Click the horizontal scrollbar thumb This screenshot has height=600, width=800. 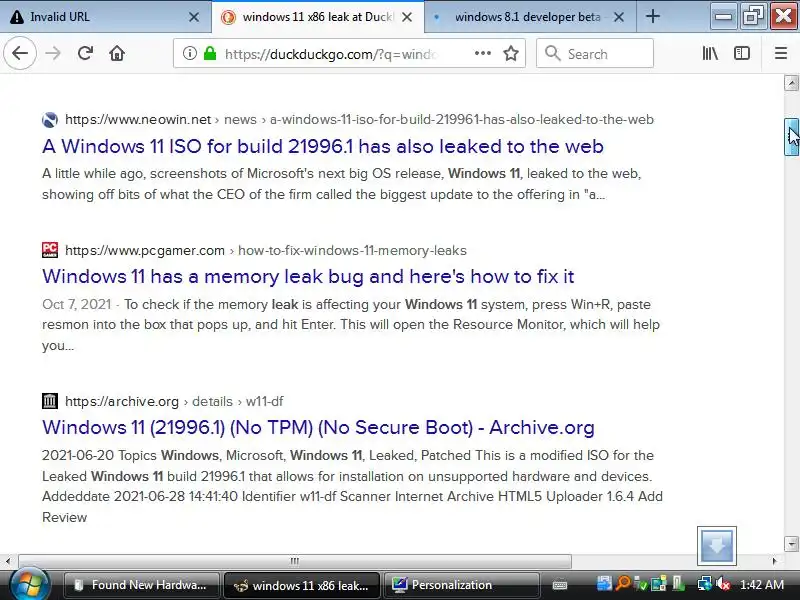click(x=294, y=561)
